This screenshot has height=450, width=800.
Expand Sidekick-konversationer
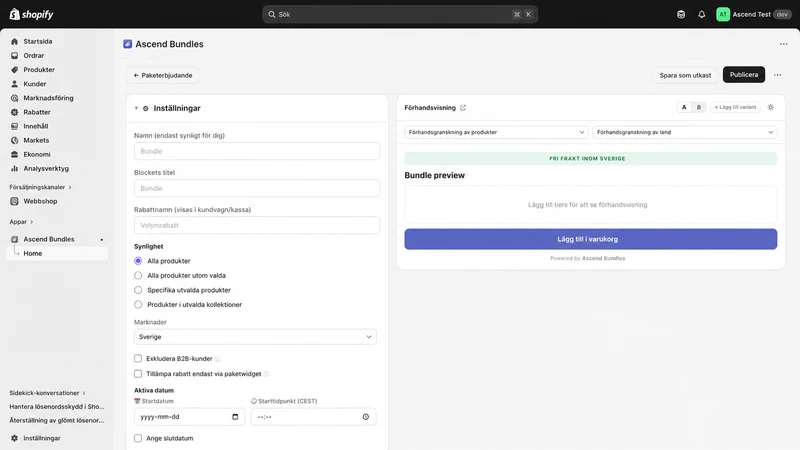(x=47, y=393)
